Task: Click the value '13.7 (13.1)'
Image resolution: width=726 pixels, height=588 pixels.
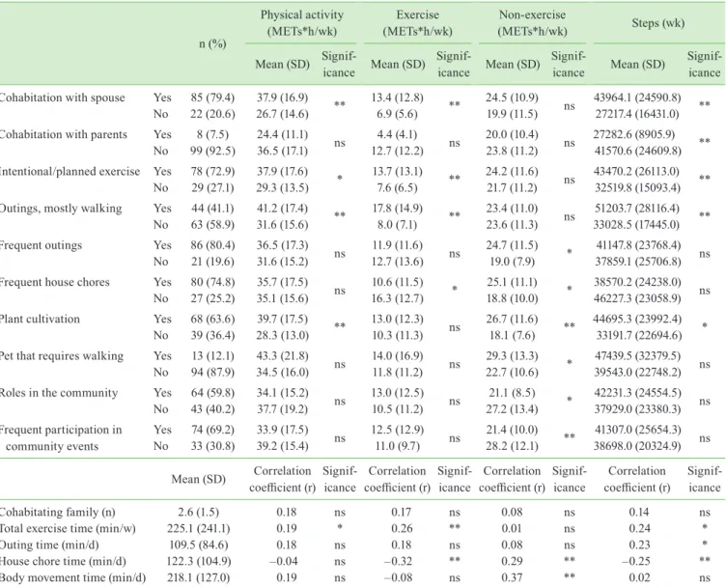Action: click(397, 172)
